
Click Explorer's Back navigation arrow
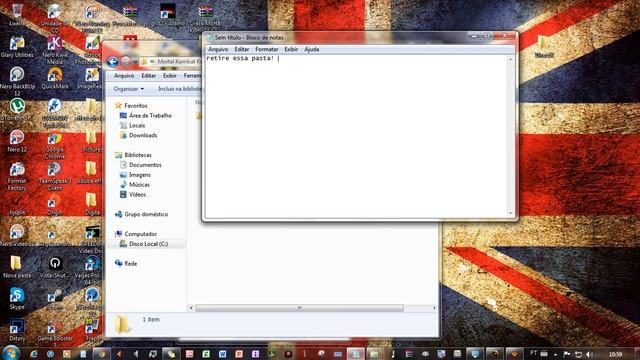tap(113, 62)
